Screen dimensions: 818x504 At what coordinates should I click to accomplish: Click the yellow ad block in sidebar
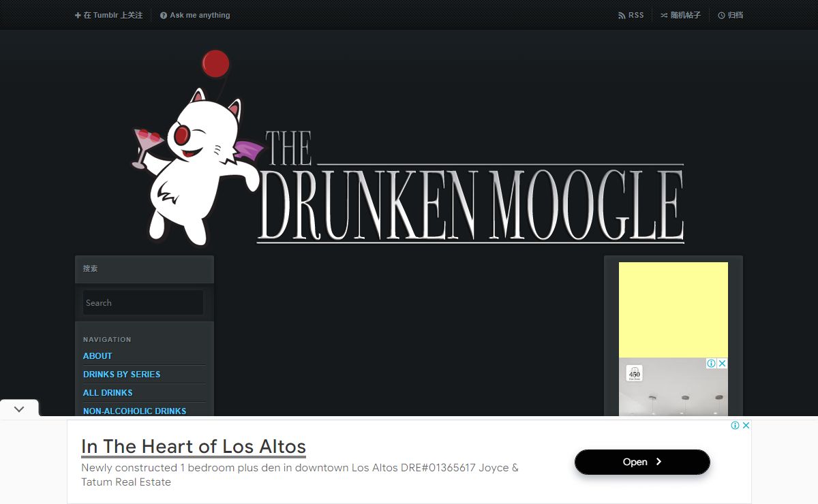tap(673, 310)
